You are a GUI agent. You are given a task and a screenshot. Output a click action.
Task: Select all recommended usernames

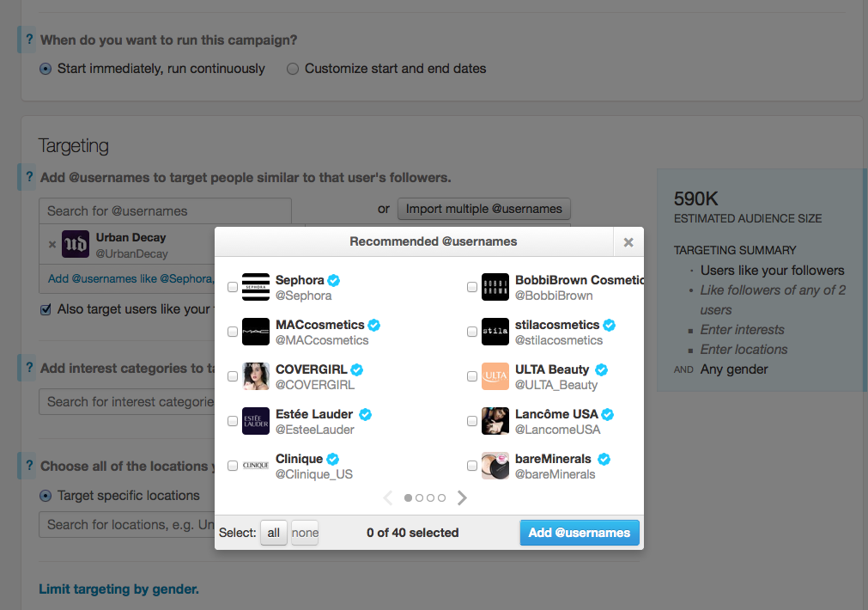coord(273,533)
